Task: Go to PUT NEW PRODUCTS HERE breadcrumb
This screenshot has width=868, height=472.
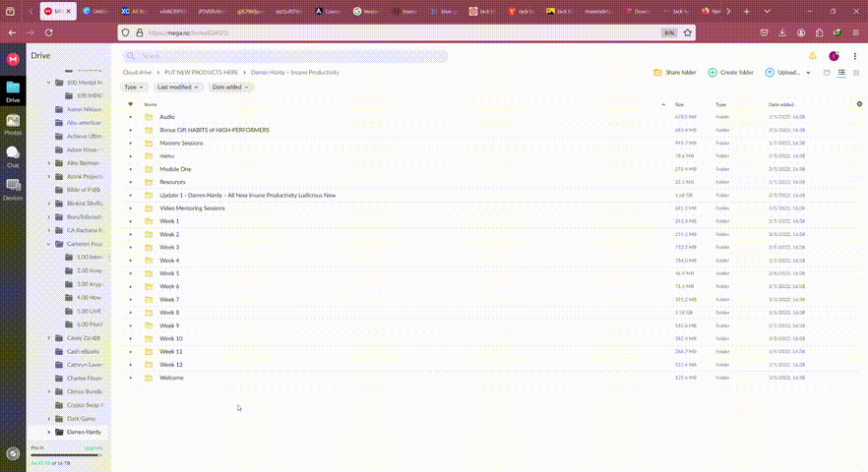Action: pos(201,73)
